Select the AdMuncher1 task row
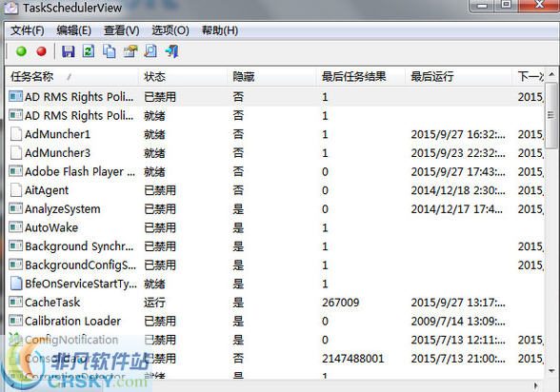This screenshot has width=560, height=392. [275, 134]
